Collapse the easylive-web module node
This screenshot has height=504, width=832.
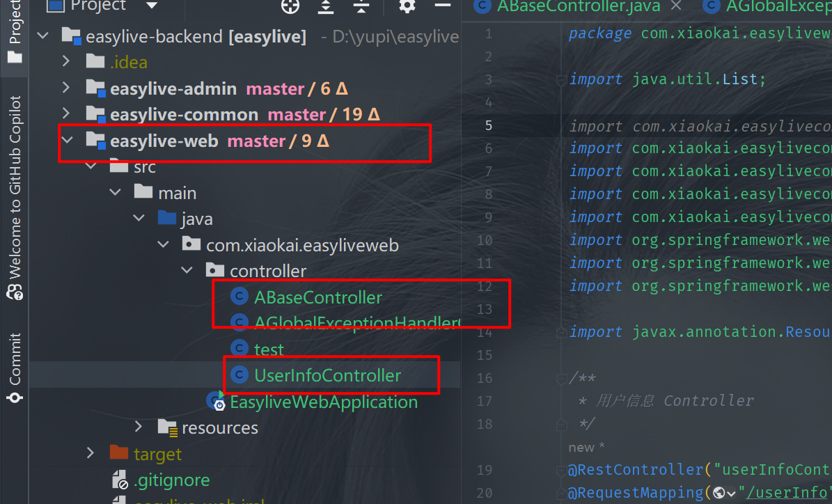pos(67,141)
